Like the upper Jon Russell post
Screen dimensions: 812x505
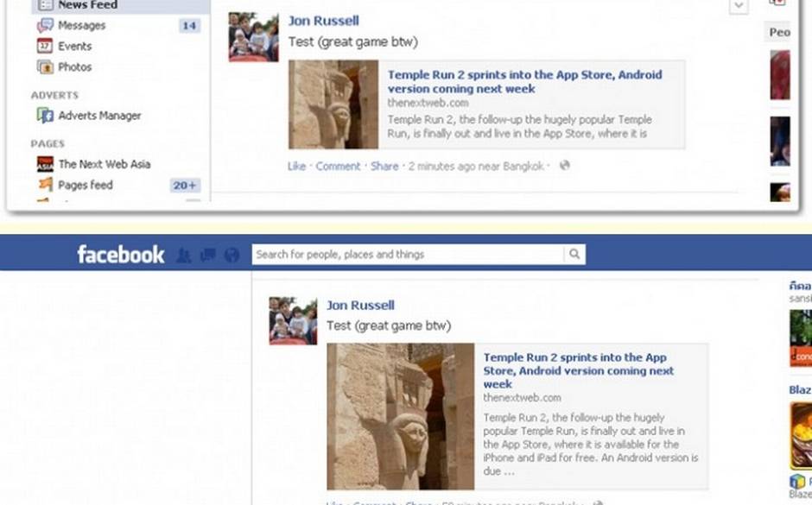[297, 166]
